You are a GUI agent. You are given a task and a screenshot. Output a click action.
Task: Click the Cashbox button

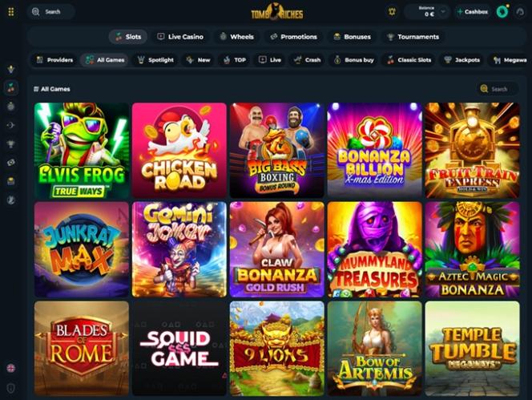[x=472, y=12]
